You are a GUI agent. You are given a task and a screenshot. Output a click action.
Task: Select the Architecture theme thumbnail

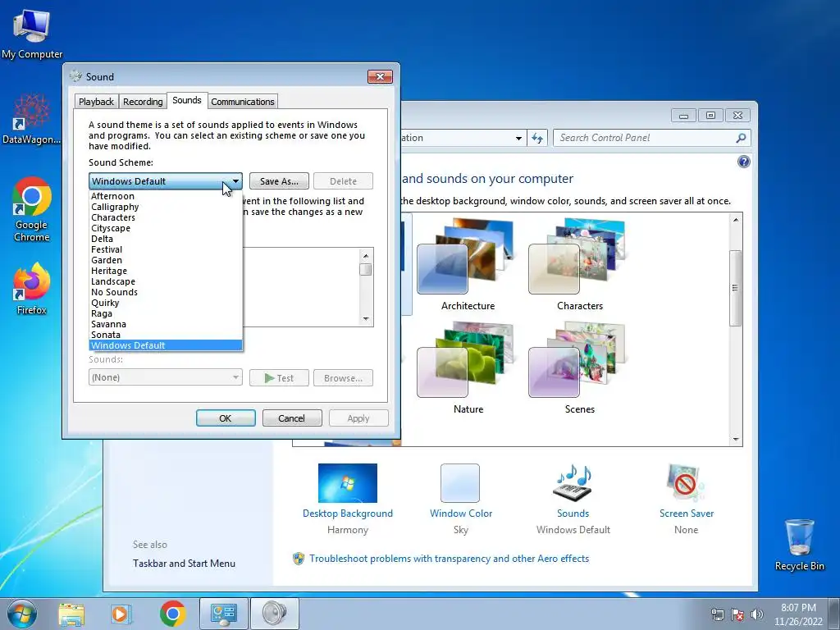click(x=465, y=257)
